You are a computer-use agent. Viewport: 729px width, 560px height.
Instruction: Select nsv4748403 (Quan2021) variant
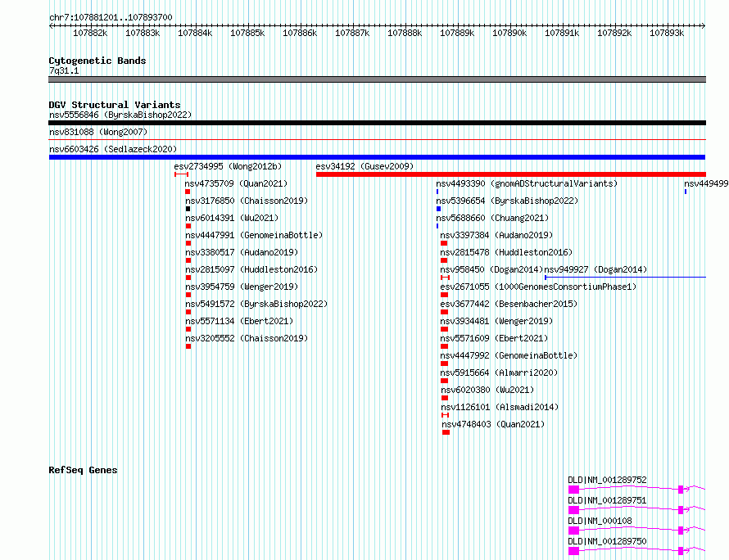tap(493, 424)
